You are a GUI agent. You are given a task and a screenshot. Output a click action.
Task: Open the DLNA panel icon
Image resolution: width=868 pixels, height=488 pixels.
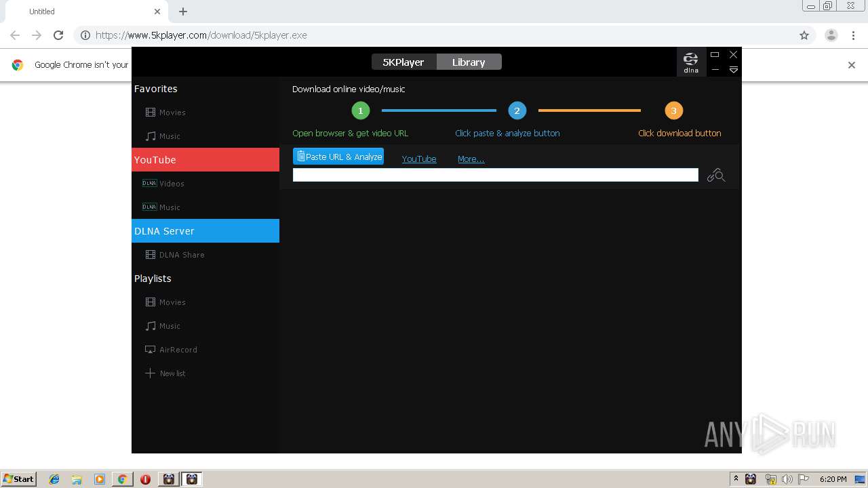(691, 62)
